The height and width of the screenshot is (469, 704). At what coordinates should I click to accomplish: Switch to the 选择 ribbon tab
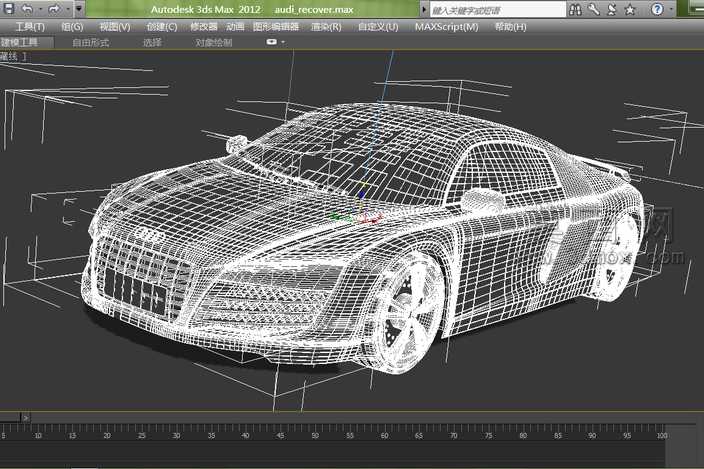(152, 43)
